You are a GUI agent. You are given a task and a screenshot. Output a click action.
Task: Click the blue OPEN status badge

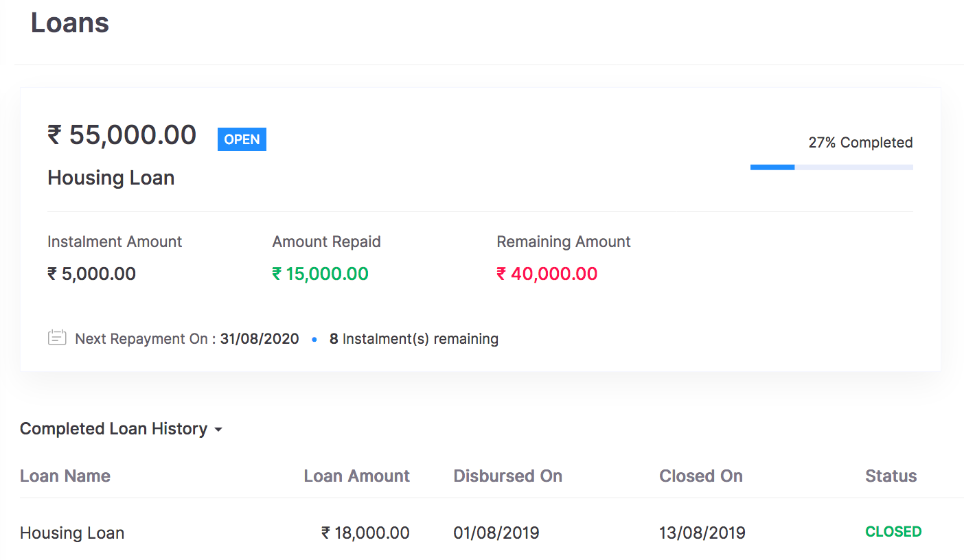point(242,139)
